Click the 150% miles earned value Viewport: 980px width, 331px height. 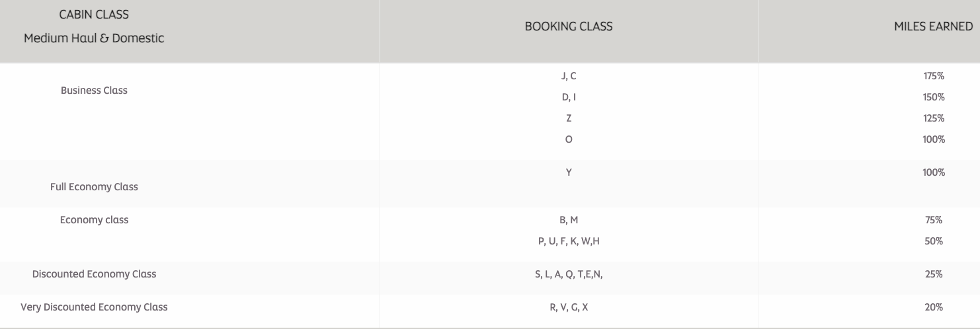[934, 97]
